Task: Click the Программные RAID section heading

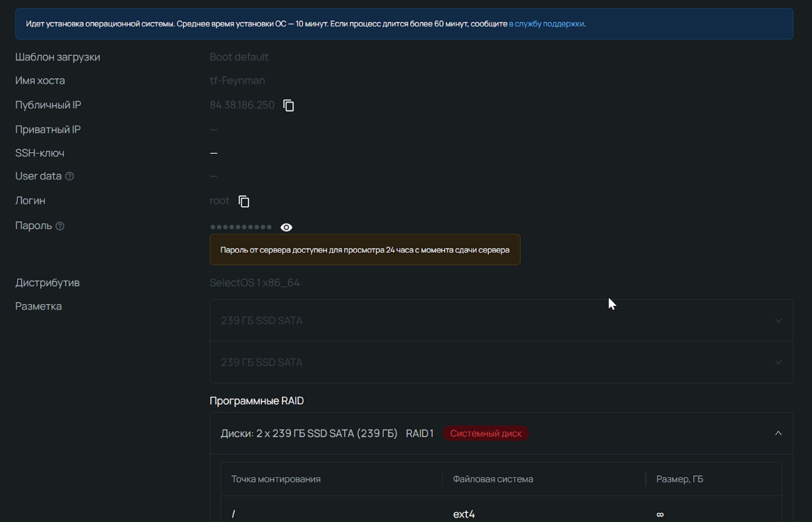Action: click(x=257, y=401)
